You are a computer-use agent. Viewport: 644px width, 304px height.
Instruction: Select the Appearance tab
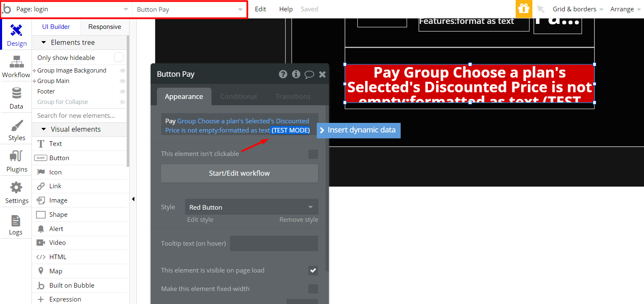(184, 96)
